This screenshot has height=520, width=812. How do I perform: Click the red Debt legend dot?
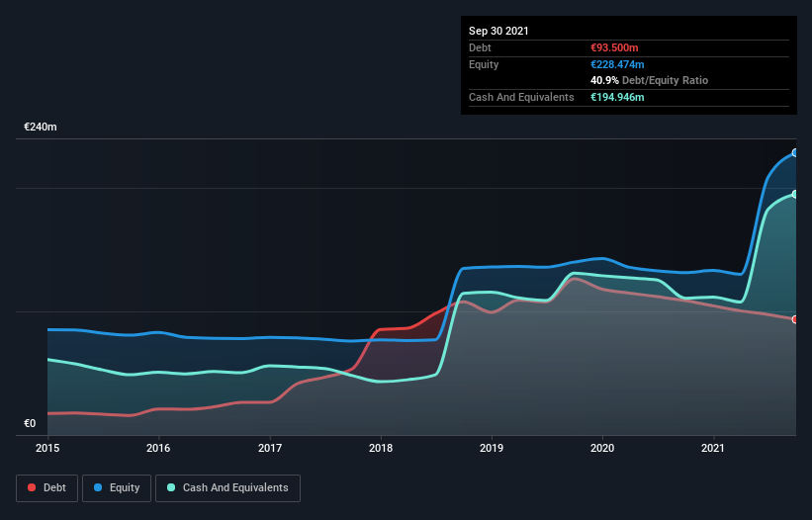pos(32,487)
